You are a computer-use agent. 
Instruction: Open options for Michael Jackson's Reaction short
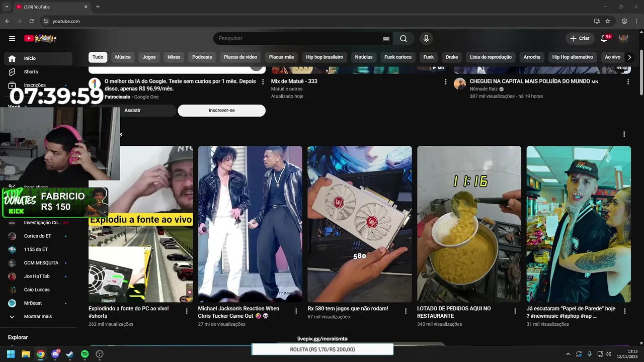coord(296,311)
